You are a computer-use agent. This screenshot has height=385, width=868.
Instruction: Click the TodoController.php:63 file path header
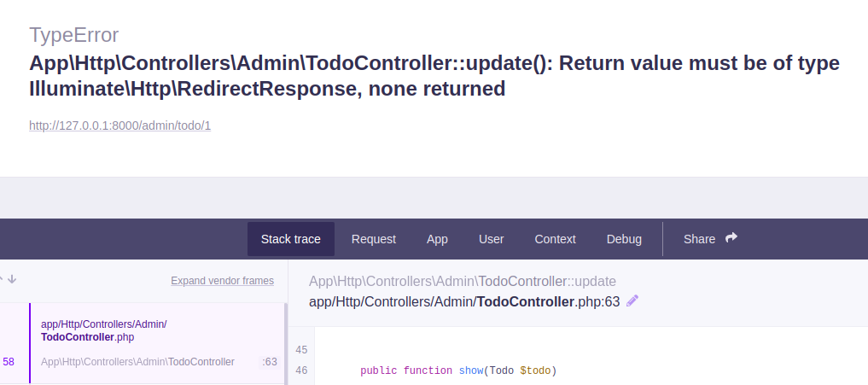[x=463, y=301]
